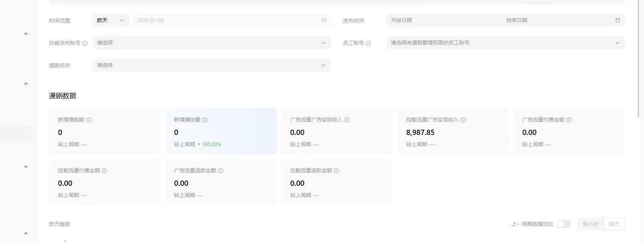Select the 挂载流量付费金额 metric card
644x243 pixels.
[105, 182]
